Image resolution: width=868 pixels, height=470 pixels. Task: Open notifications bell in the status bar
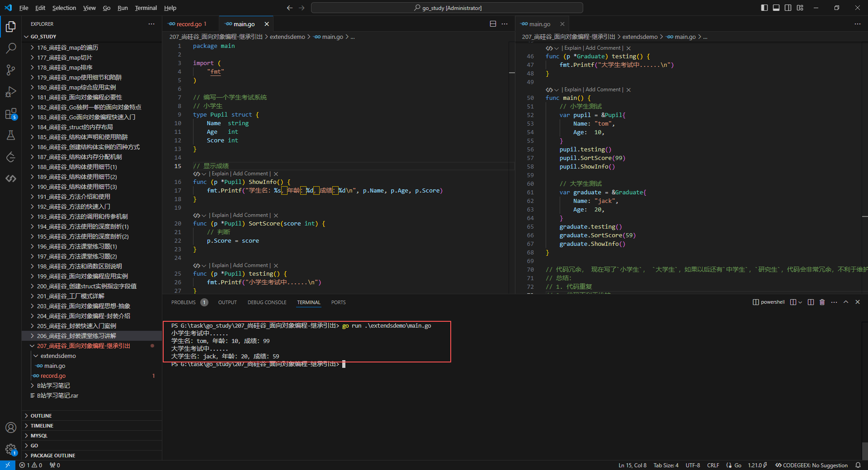858,465
